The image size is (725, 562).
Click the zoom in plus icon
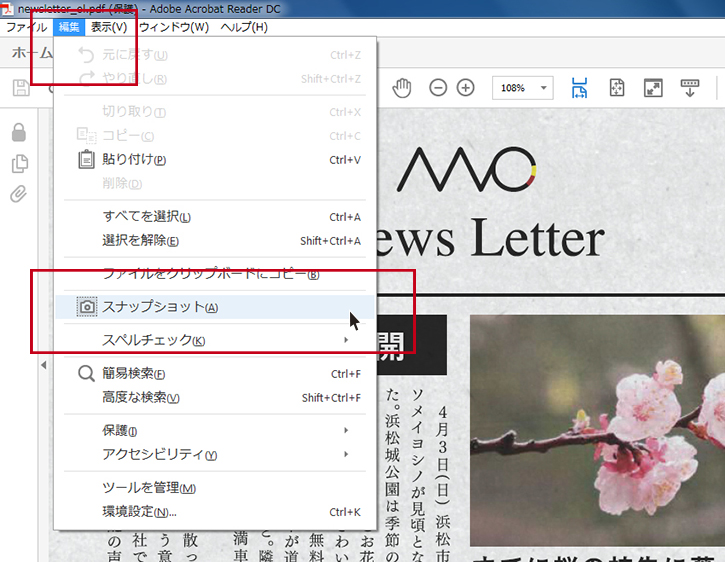point(465,88)
